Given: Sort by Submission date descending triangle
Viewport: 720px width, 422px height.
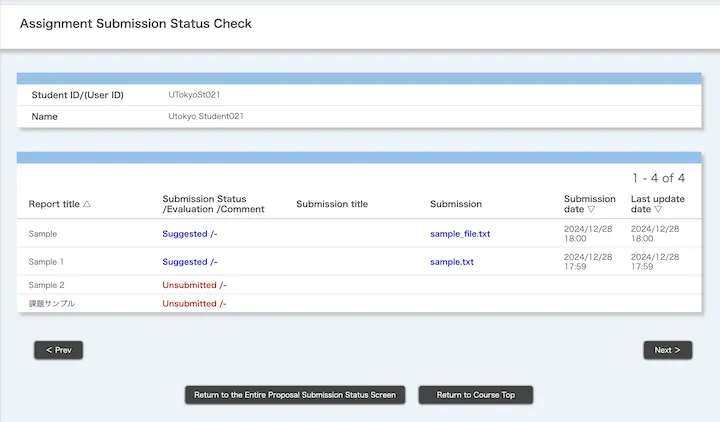Looking at the screenshot, I should tap(591, 210).
